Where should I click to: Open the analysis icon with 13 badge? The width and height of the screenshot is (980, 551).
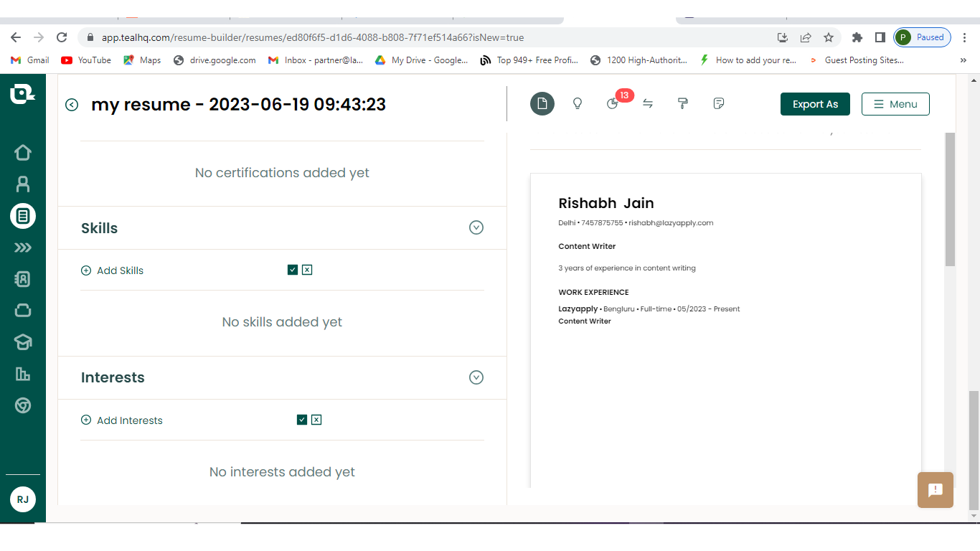pos(612,104)
